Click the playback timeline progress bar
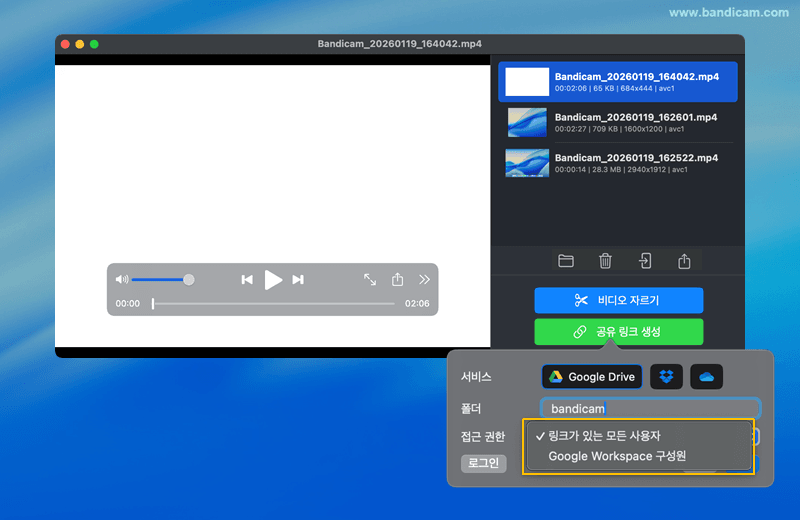The height and width of the screenshot is (520, 800). tap(273, 304)
